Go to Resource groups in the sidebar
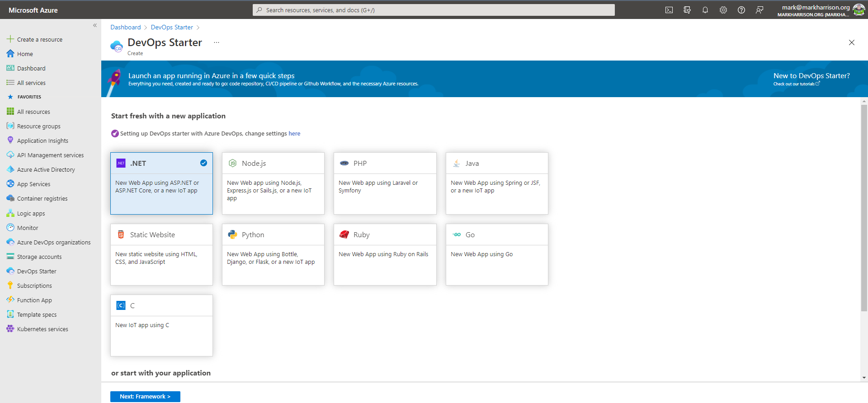The height and width of the screenshot is (403, 868). tap(38, 127)
